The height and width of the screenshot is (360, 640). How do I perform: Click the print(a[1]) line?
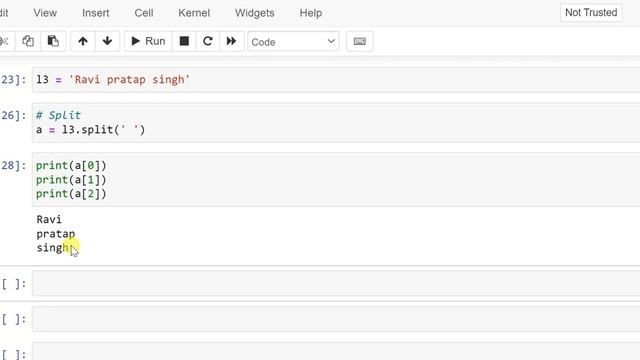coord(71,180)
